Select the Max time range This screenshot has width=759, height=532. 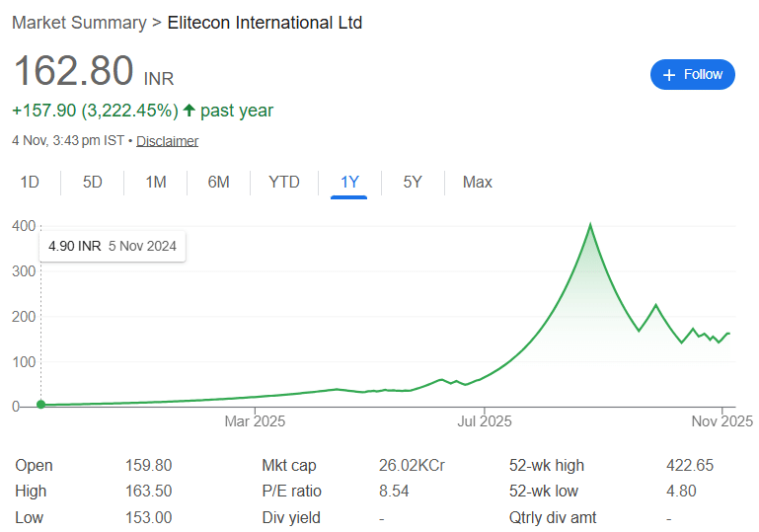coord(478,182)
